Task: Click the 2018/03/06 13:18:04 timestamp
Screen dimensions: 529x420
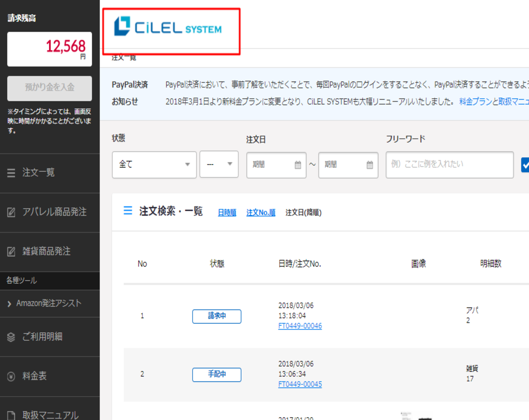Action: (295, 311)
